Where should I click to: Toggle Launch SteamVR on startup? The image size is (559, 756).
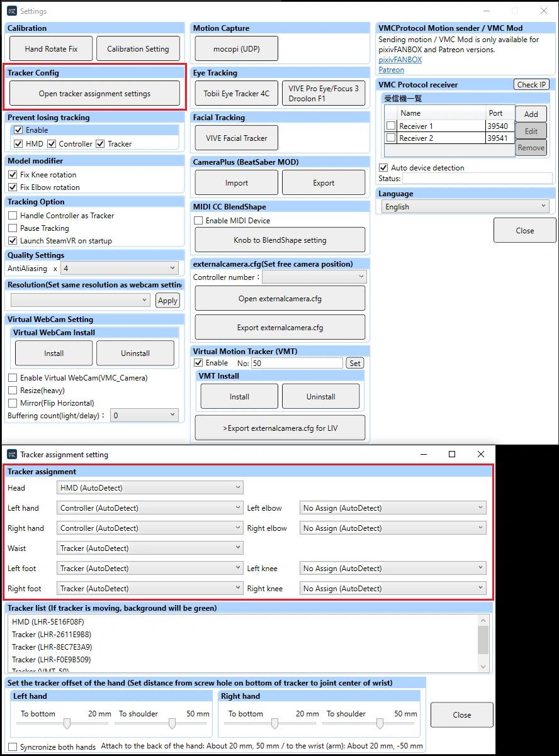(13, 240)
